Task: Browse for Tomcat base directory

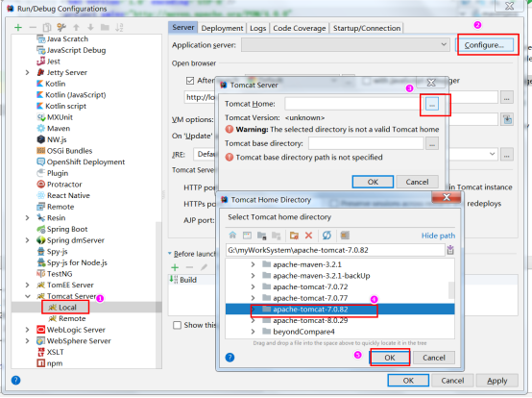Action: pyautogui.click(x=431, y=143)
